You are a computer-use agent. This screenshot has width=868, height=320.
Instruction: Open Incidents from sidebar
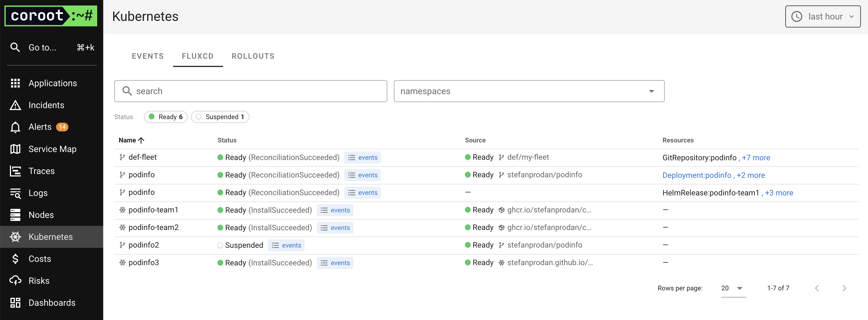pos(52,105)
